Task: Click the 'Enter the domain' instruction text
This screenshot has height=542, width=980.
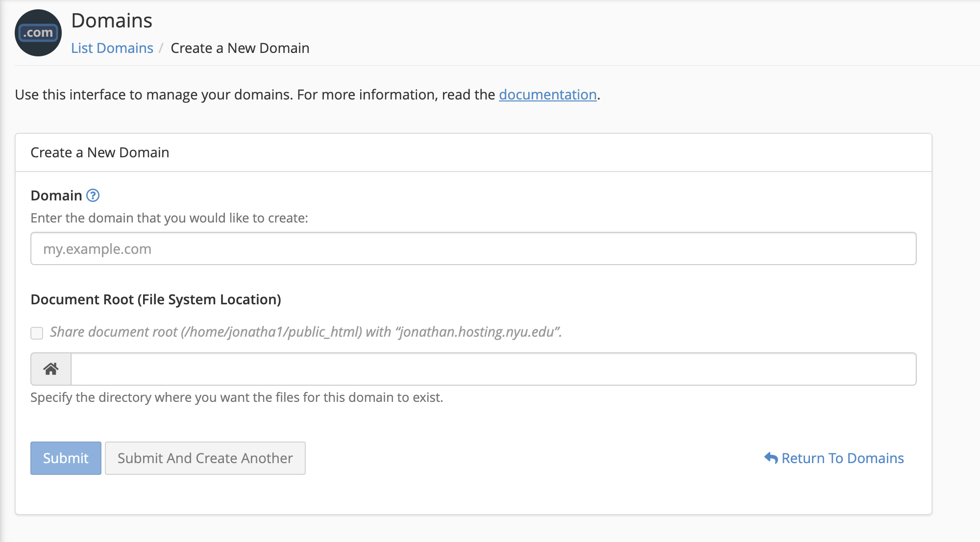Action: [x=169, y=218]
